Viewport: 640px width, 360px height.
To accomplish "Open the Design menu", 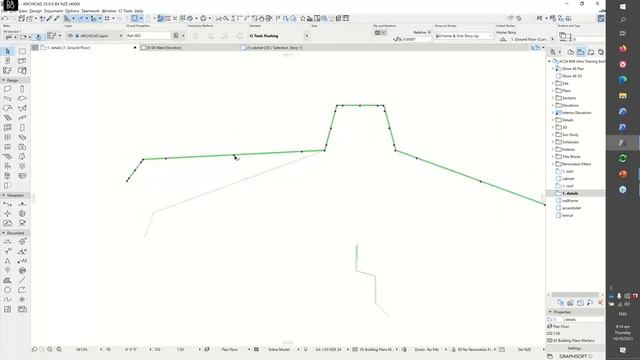I will click(x=36, y=11).
